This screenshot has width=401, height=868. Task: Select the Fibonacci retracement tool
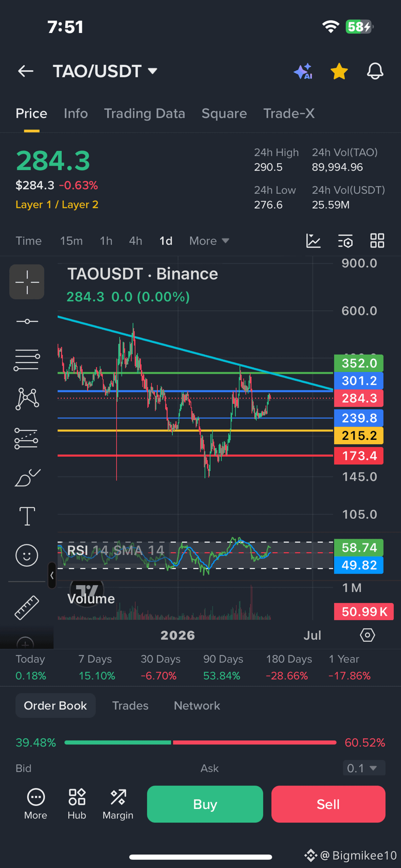tap(27, 360)
